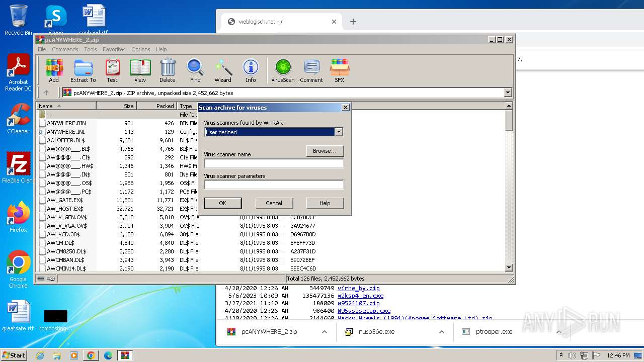Open Firefox desktop icon
Image resolution: width=644 pixels, height=362 pixels.
pyautogui.click(x=18, y=217)
